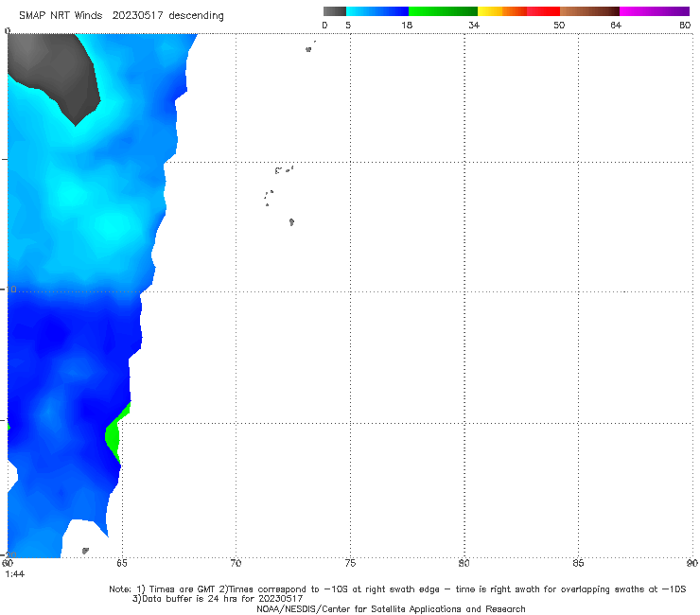700x615 pixels.
Task: Click the gray low-wind region on the map
Action: click(56, 72)
